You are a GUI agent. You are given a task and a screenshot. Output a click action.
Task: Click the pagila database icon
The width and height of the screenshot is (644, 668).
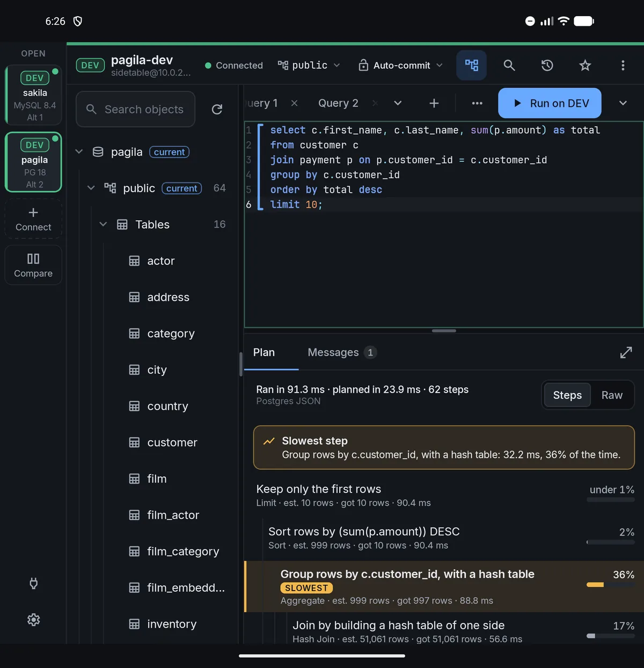click(98, 152)
